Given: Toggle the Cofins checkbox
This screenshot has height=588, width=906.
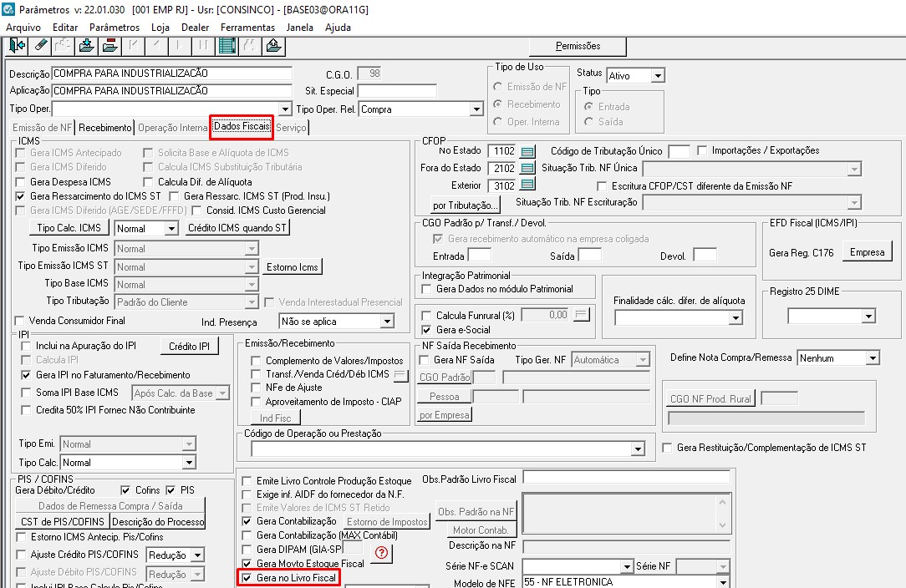Looking at the screenshot, I should click(x=125, y=489).
